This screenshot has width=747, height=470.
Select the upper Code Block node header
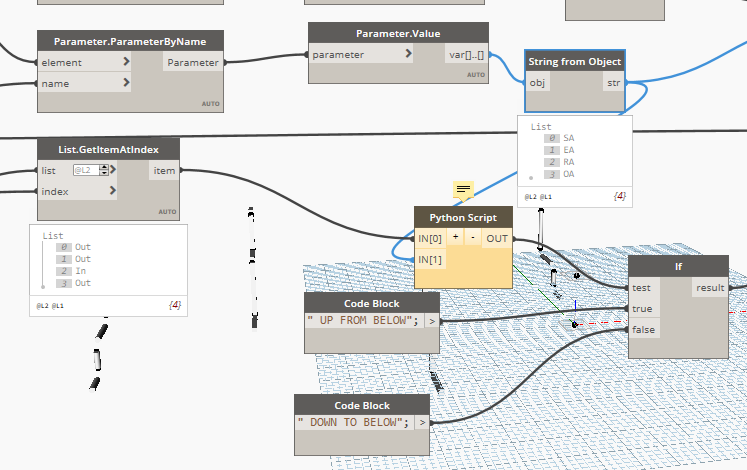click(x=372, y=304)
